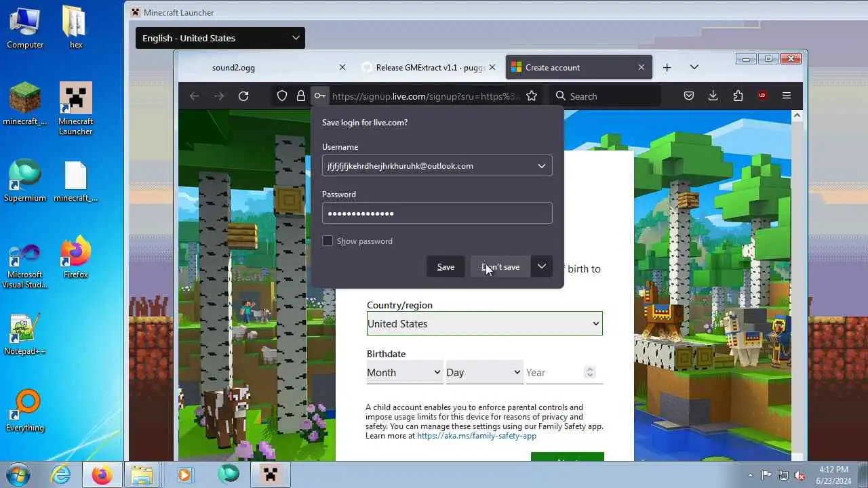Screen dimensions: 868x488
Task: Bookmark this page with the star
Action: [532, 96]
